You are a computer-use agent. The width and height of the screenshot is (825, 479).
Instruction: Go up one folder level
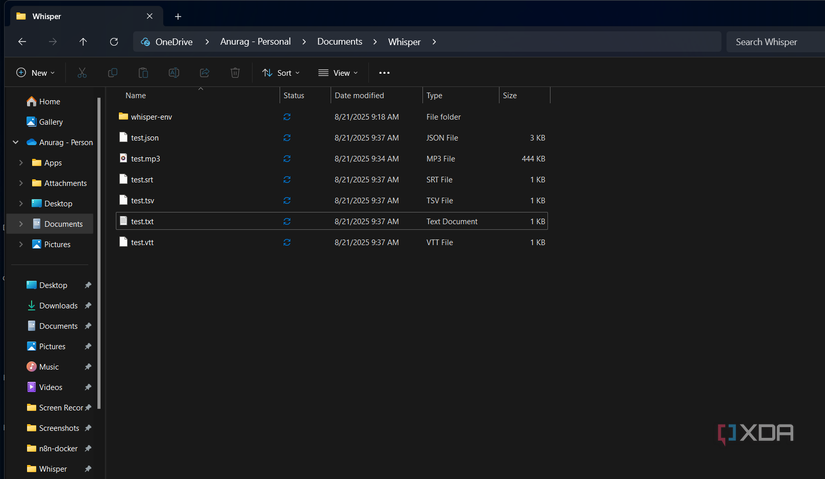(83, 42)
